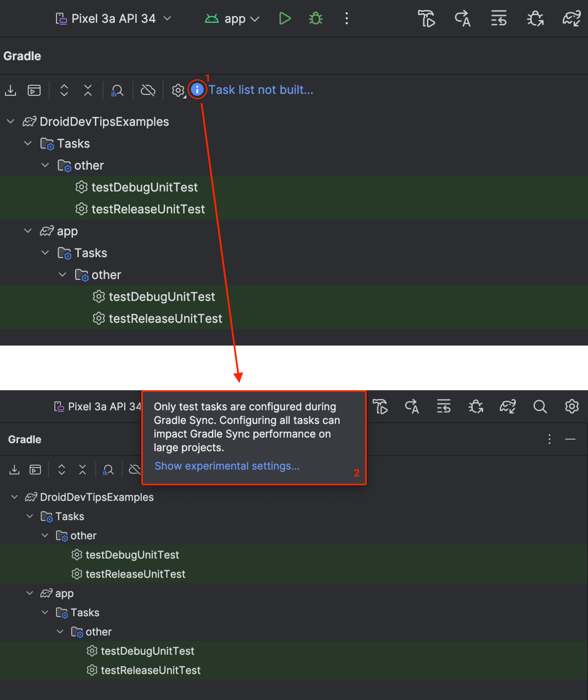Collapse DroidDevTipsExamples node in lower tree
588x700 pixels.
[14, 497]
